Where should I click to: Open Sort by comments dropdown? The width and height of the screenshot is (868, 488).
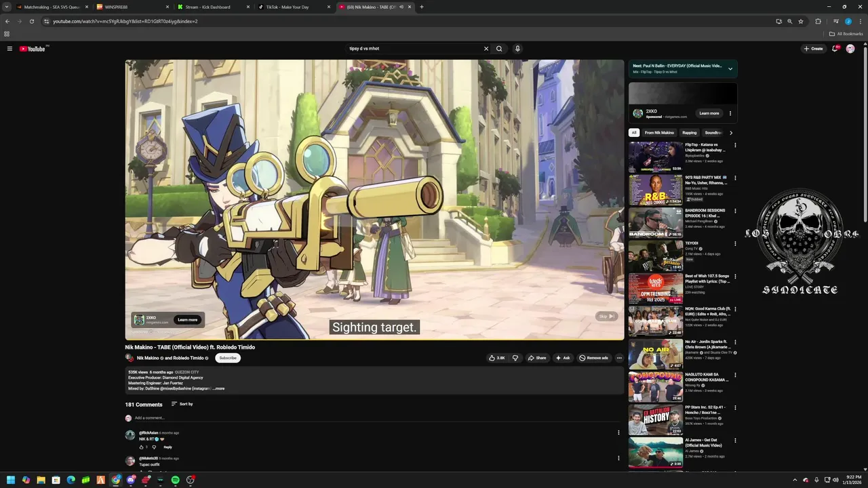[182, 404]
